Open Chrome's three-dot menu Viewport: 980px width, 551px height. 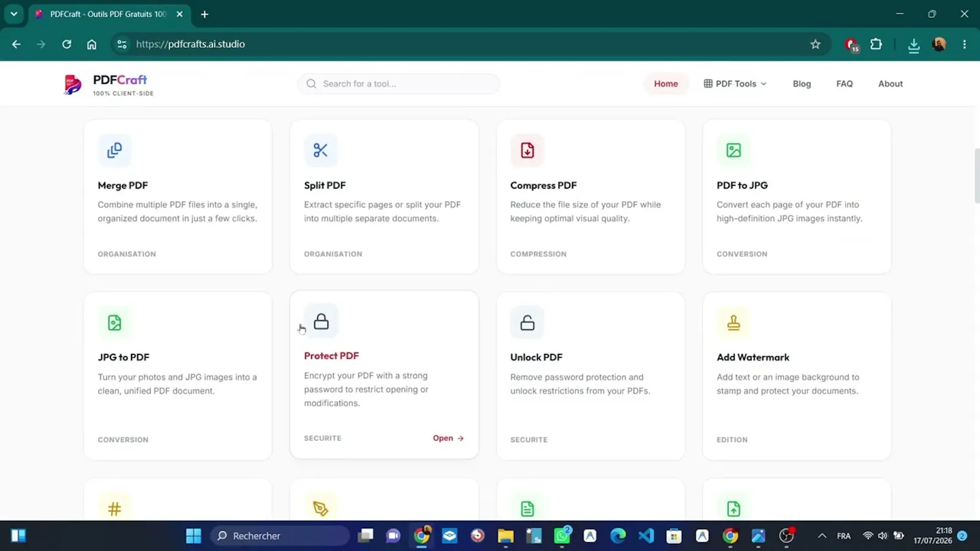(964, 44)
